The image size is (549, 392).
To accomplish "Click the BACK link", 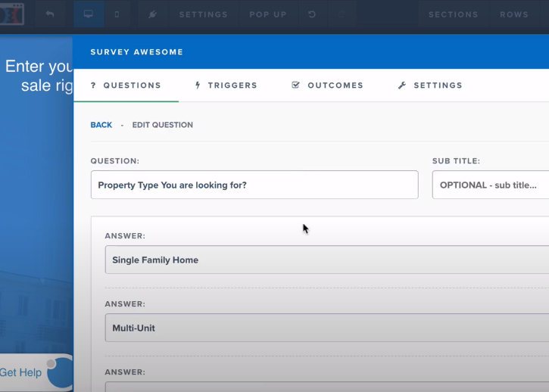I will pyautogui.click(x=101, y=125).
